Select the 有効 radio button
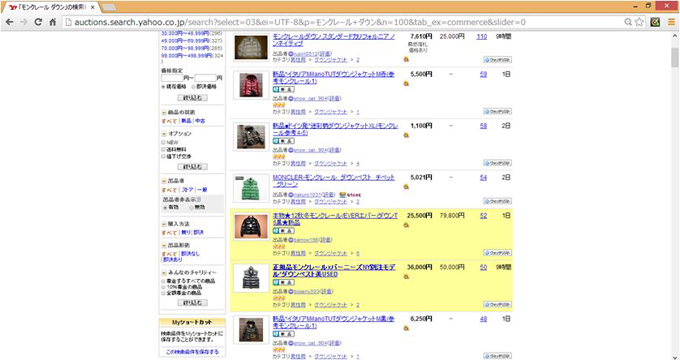The width and height of the screenshot is (680, 360). pos(165,208)
